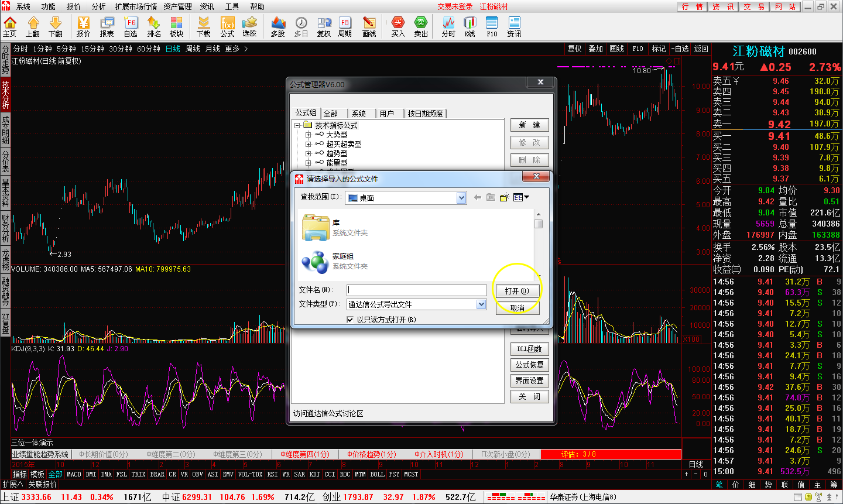
Task: Click the 主页 home icon in toolbar
Action: (x=10, y=26)
